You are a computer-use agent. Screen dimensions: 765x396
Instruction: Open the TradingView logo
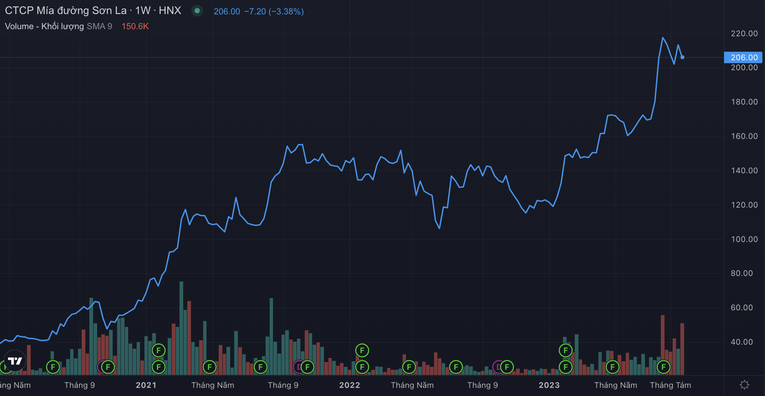coord(15,361)
